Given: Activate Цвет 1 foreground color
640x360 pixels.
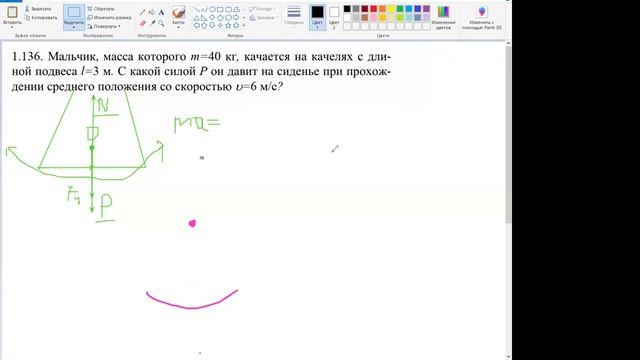Looking at the screenshot, I should 318,17.
